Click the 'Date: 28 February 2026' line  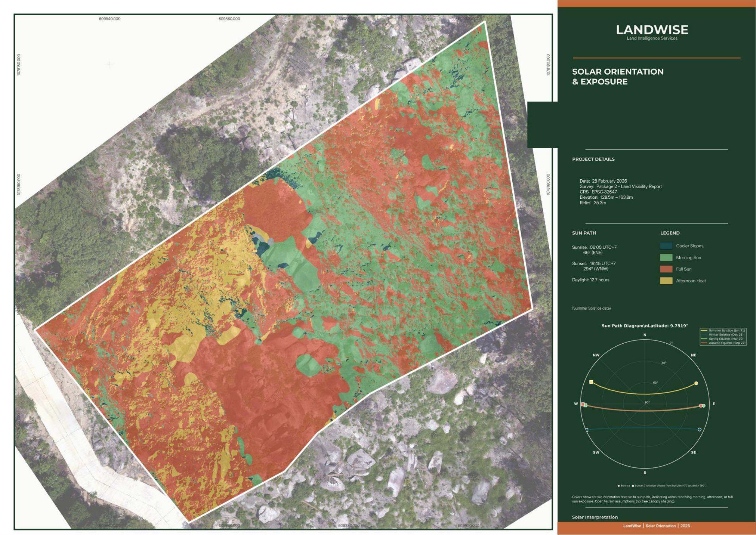click(x=603, y=181)
